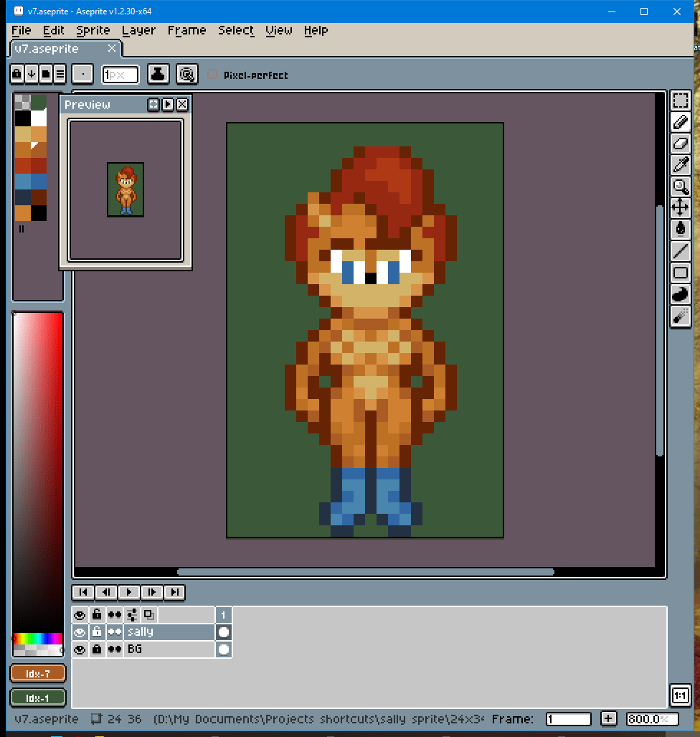
Task: Open the Sprite menu
Action: 93,30
